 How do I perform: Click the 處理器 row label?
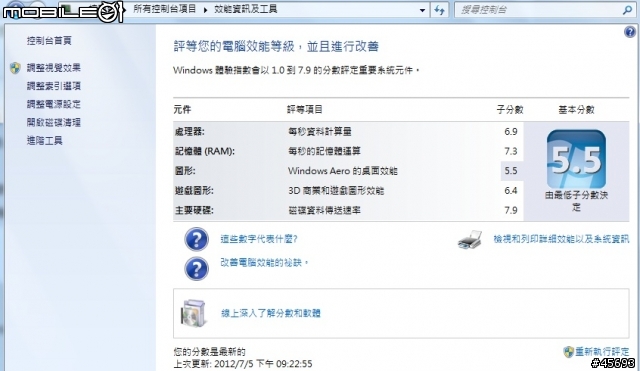190,131
